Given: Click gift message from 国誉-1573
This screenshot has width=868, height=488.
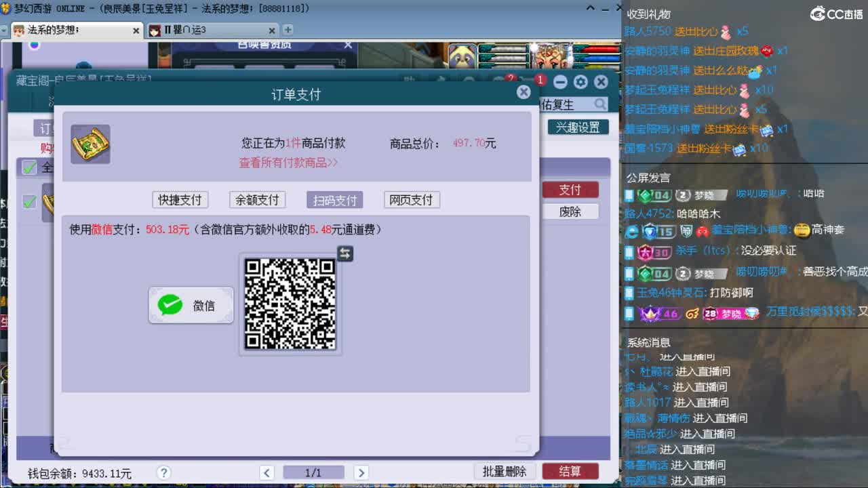Looking at the screenshot, I should (696, 148).
